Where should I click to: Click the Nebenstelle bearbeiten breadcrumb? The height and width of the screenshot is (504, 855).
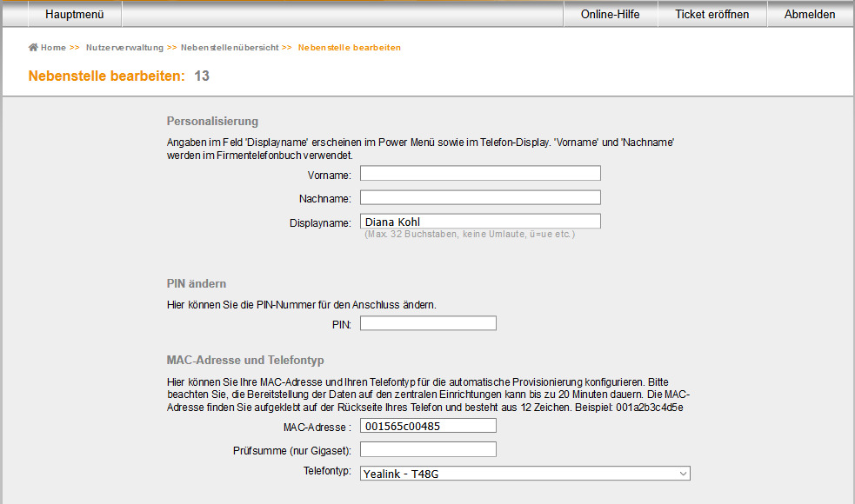pyautogui.click(x=350, y=48)
